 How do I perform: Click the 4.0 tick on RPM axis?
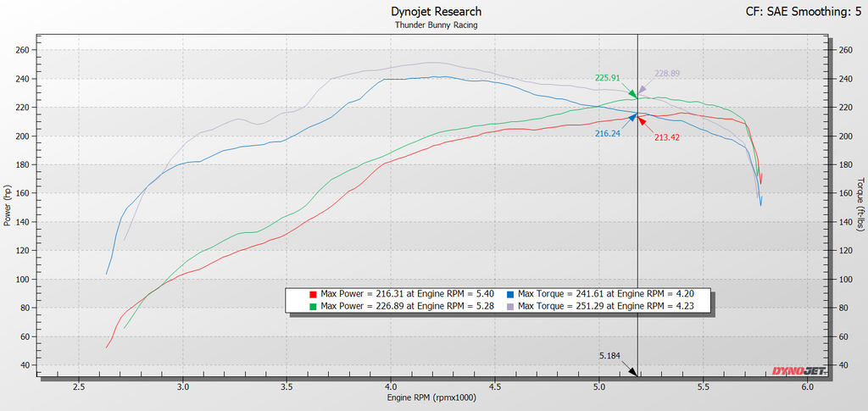click(391, 386)
